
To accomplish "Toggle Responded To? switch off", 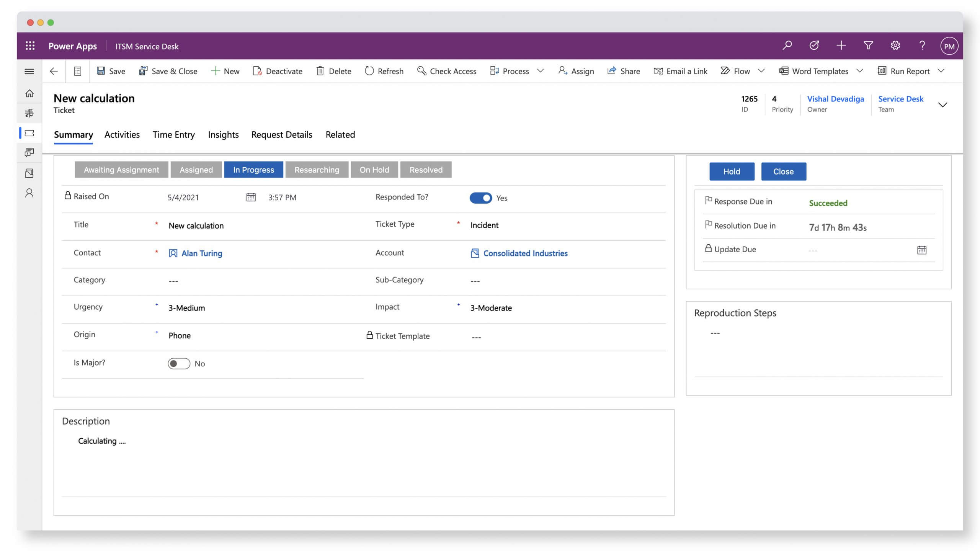I will [481, 198].
